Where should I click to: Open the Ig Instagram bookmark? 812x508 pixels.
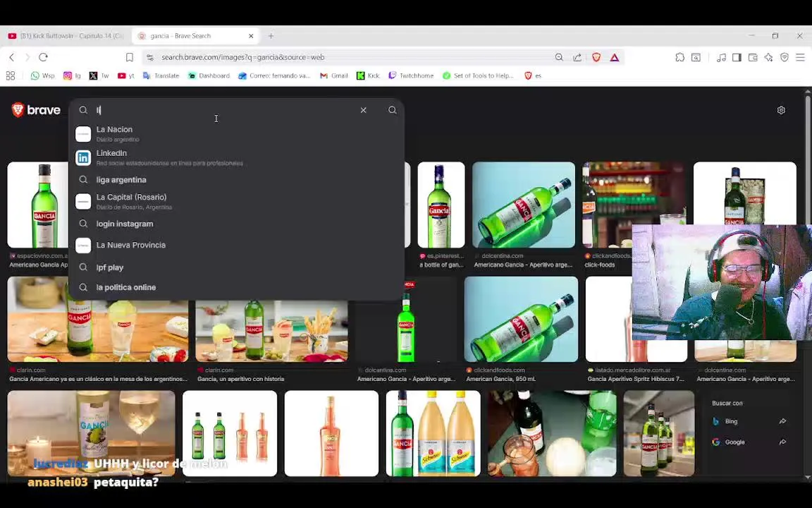[72, 75]
